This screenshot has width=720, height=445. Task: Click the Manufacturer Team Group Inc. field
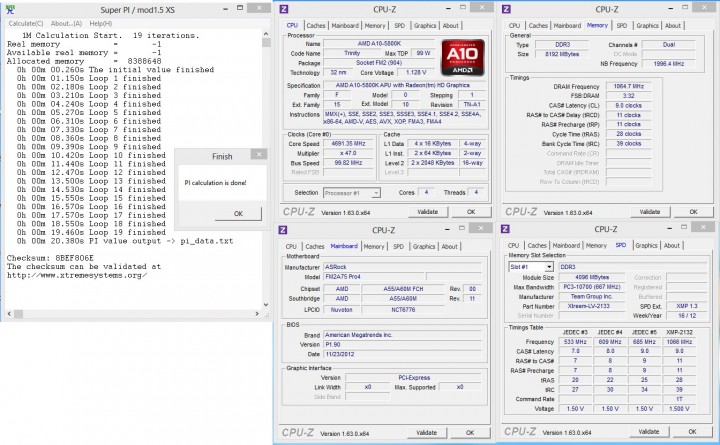591,297
